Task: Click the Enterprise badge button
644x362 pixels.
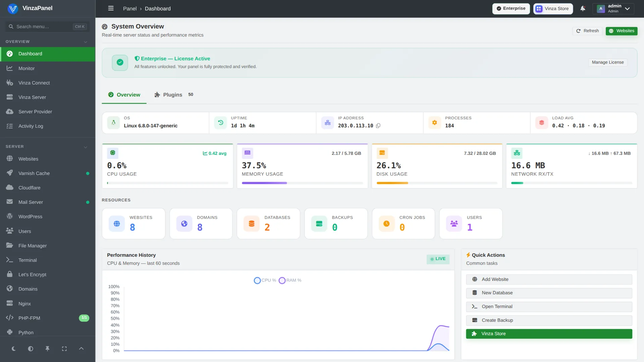Action: click(x=511, y=9)
